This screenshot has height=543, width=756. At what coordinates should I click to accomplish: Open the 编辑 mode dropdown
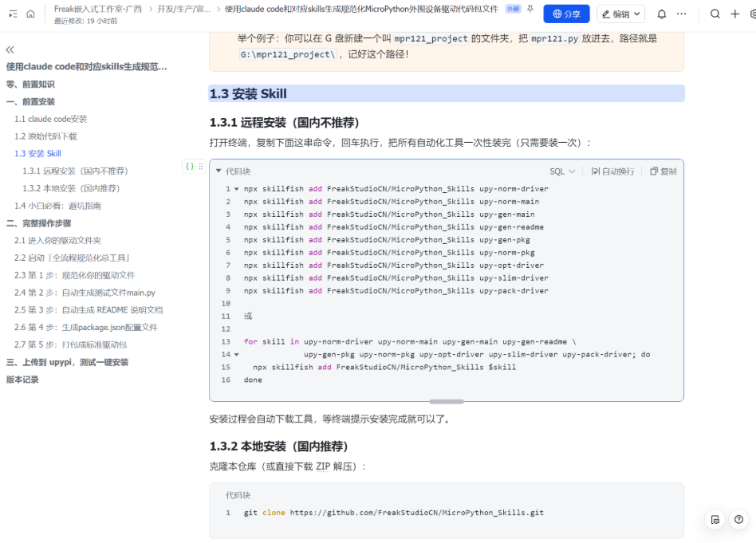620,14
